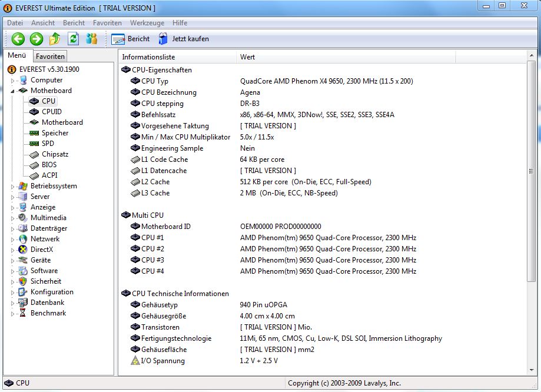Viewport: 541px width, 392px height.
Task: Click the Multimedia speaker icon
Action: click(23, 218)
